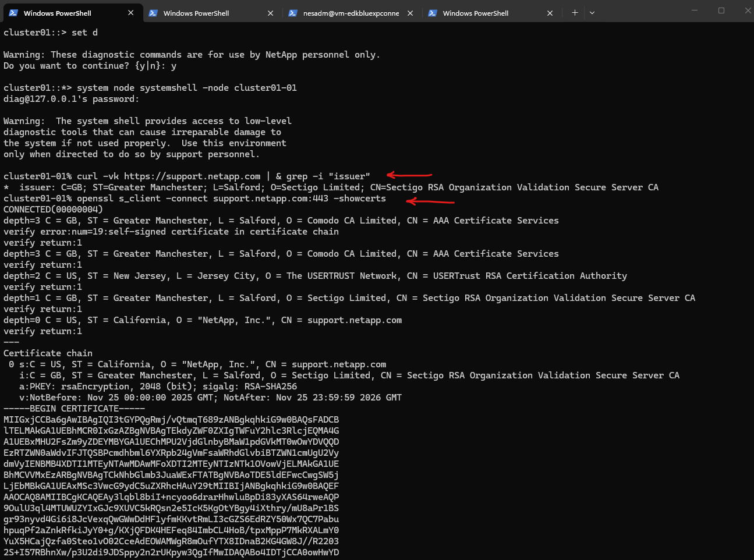Click the PowerShell icon on the active tab
This screenshot has height=560, width=754.
[x=13, y=13]
